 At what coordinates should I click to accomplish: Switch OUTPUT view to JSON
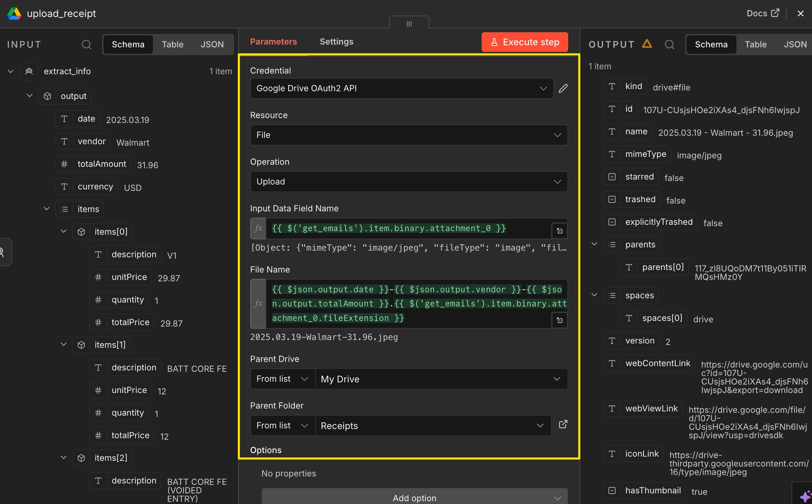795,44
